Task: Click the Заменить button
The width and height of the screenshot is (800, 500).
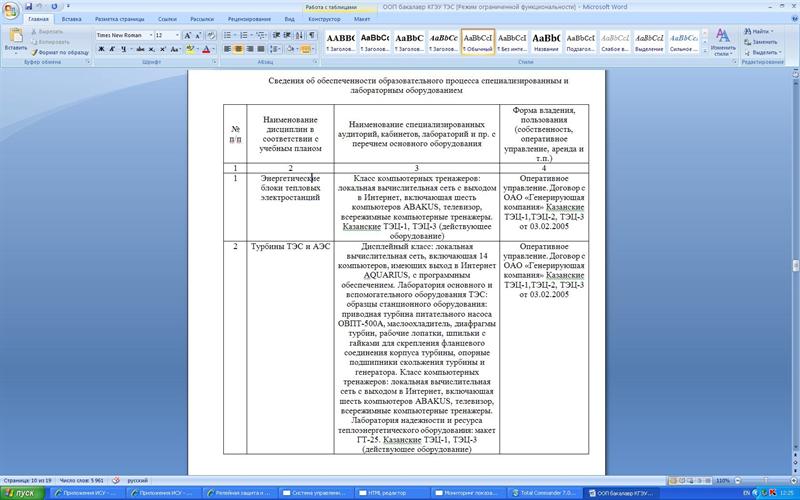Action: pos(762,42)
